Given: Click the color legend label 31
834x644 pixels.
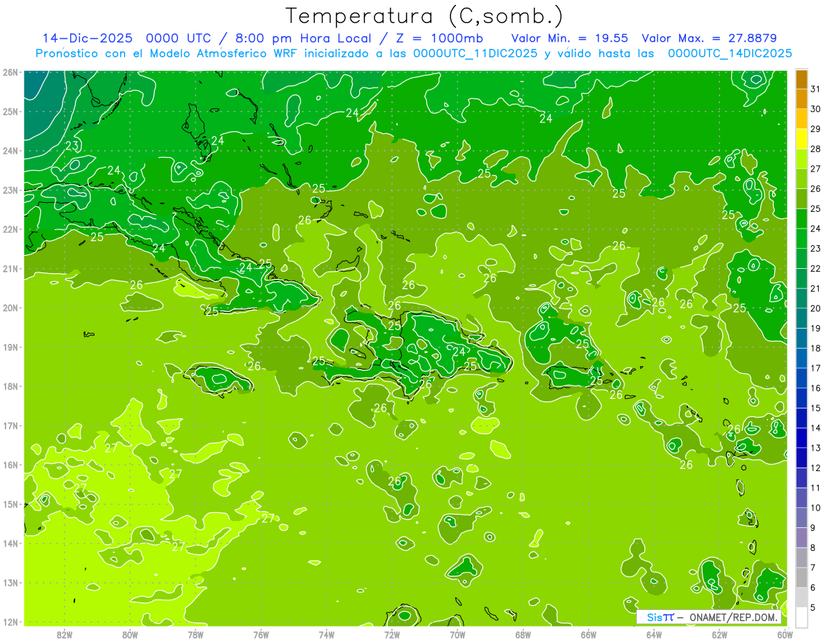Looking at the screenshot, I should [x=816, y=89].
